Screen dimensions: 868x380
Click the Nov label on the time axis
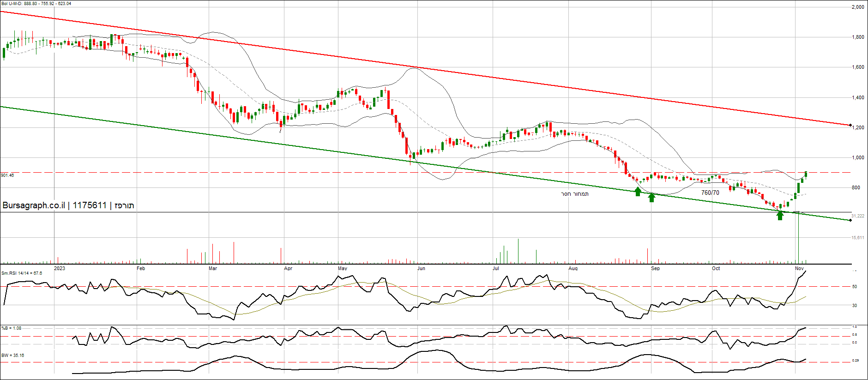799,268
